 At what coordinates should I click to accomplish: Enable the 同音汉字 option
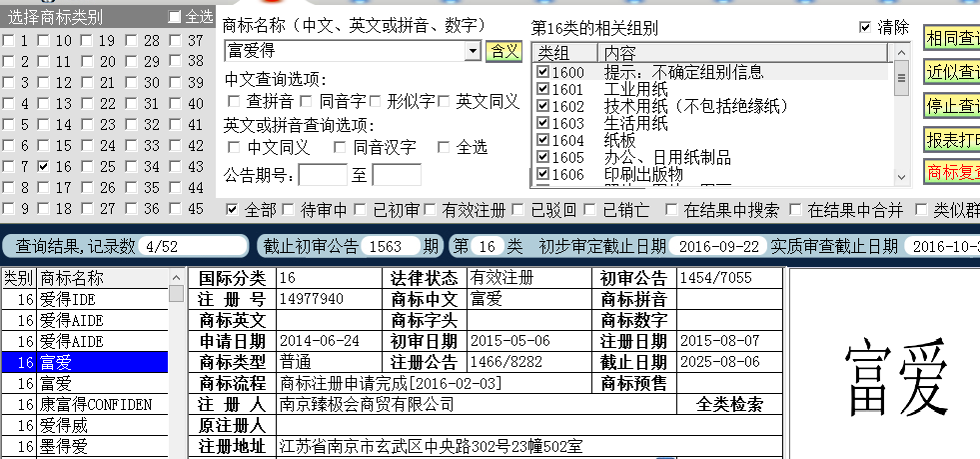pyautogui.click(x=340, y=147)
